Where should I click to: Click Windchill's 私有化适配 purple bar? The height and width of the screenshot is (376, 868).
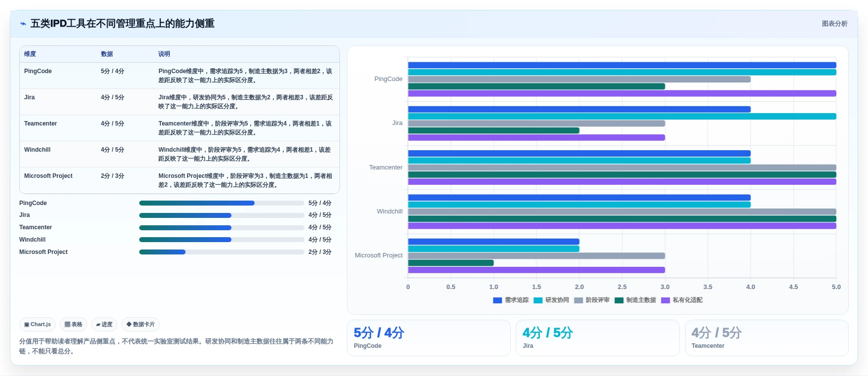[622, 226]
